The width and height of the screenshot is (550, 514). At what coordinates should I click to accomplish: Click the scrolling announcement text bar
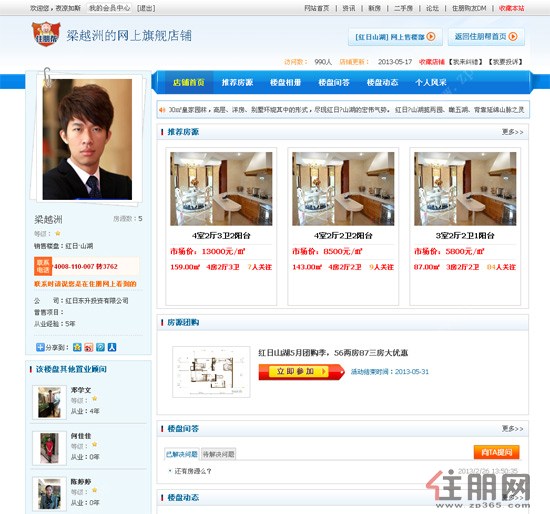tap(343, 110)
